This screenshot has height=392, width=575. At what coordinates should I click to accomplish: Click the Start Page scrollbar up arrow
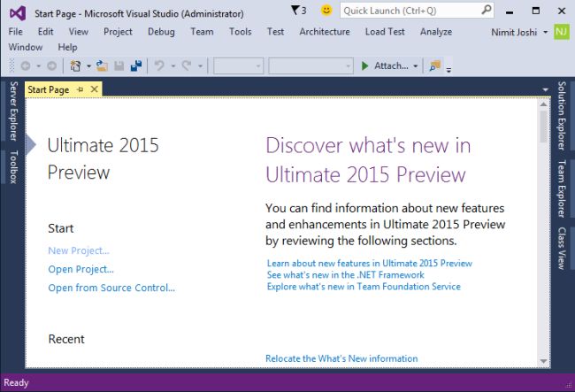(x=543, y=104)
